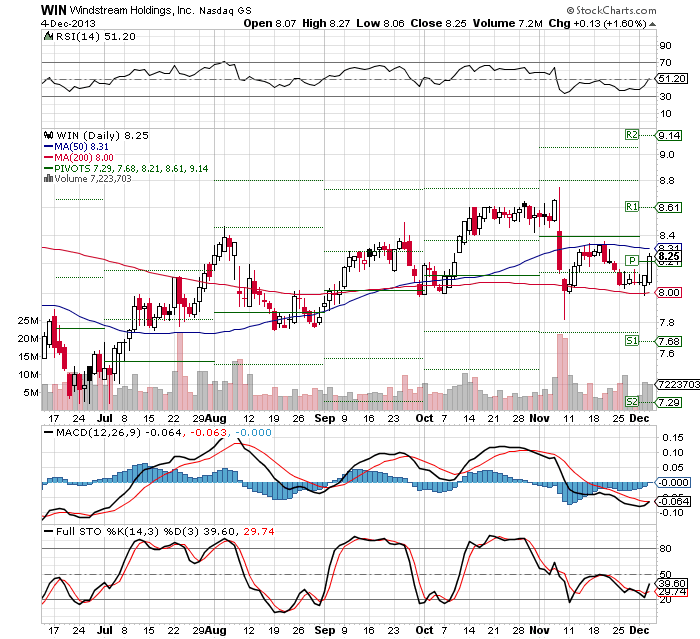Select the S1 pivot label box

click(631, 341)
